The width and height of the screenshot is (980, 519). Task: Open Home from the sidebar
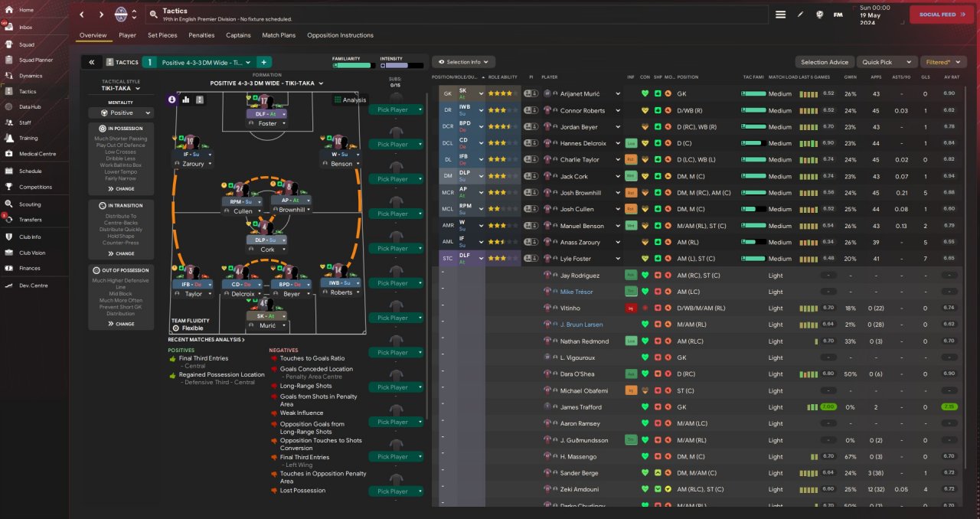click(26, 10)
